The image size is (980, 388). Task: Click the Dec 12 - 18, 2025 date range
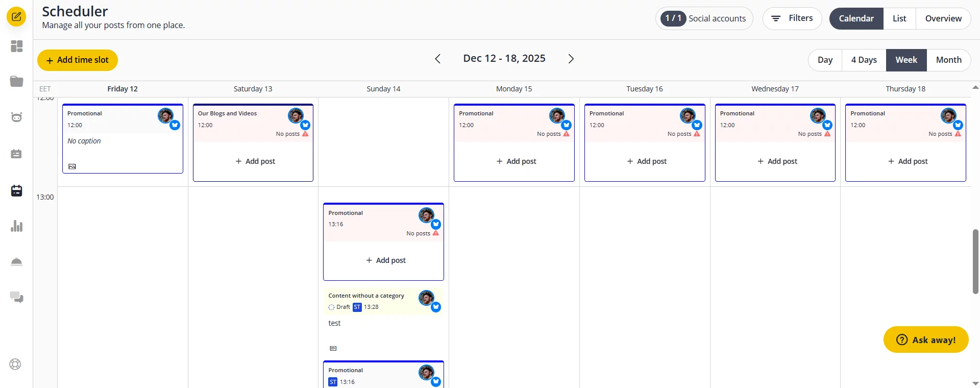(504, 58)
